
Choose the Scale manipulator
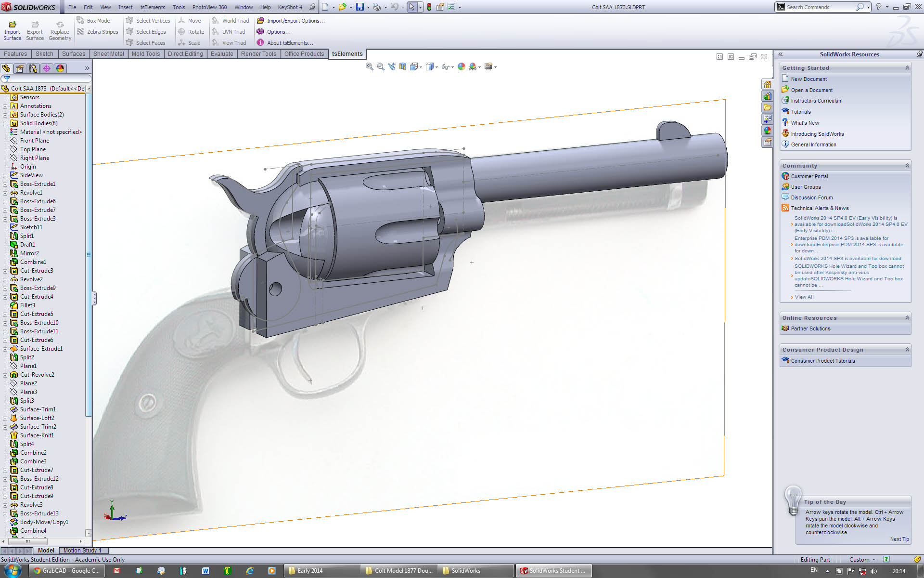[x=189, y=43]
